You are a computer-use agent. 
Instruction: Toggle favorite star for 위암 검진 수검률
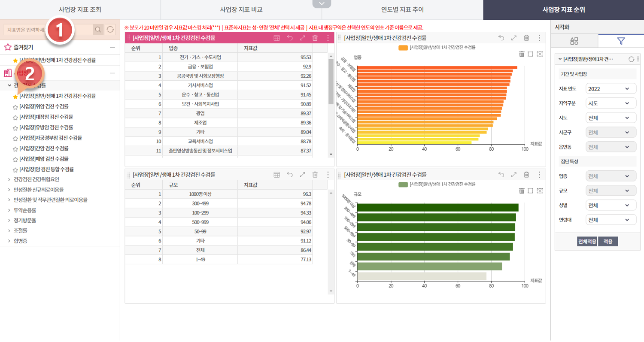15,107
